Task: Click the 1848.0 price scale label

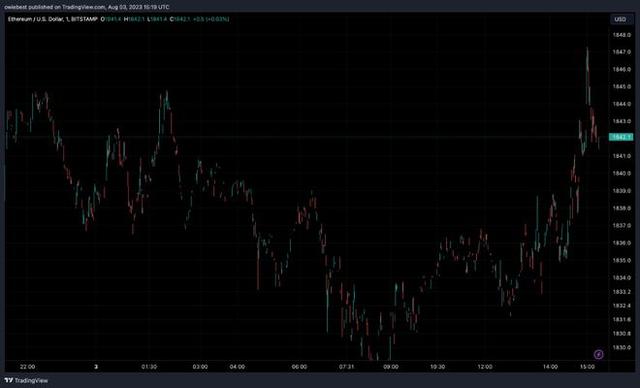Action: point(621,35)
